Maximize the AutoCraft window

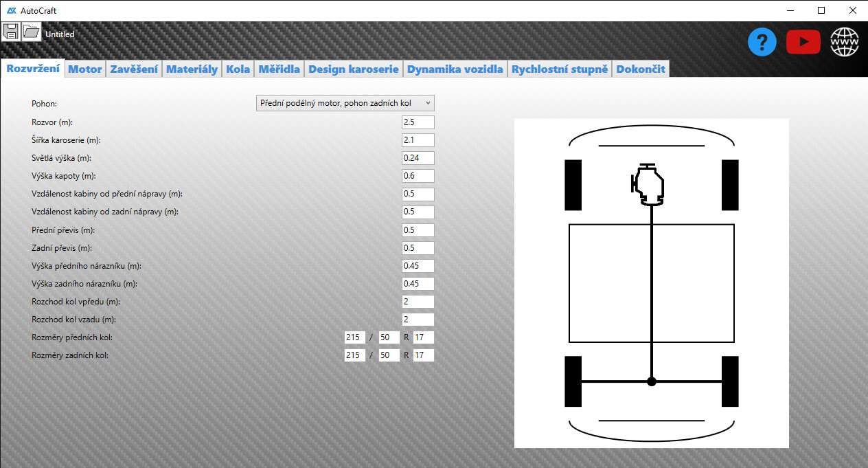pos(821,10)
